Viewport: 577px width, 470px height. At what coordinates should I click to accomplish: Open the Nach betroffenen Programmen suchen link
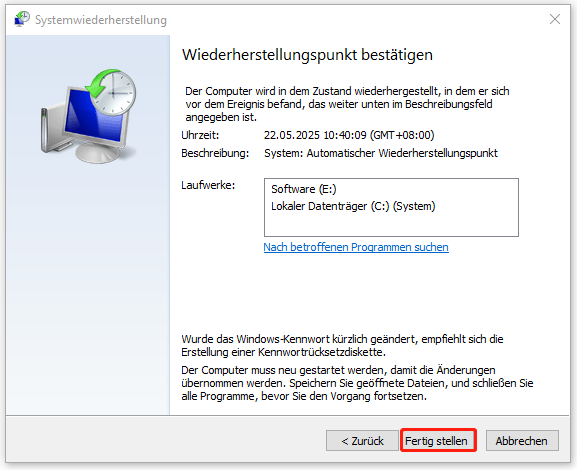[356, 247]
